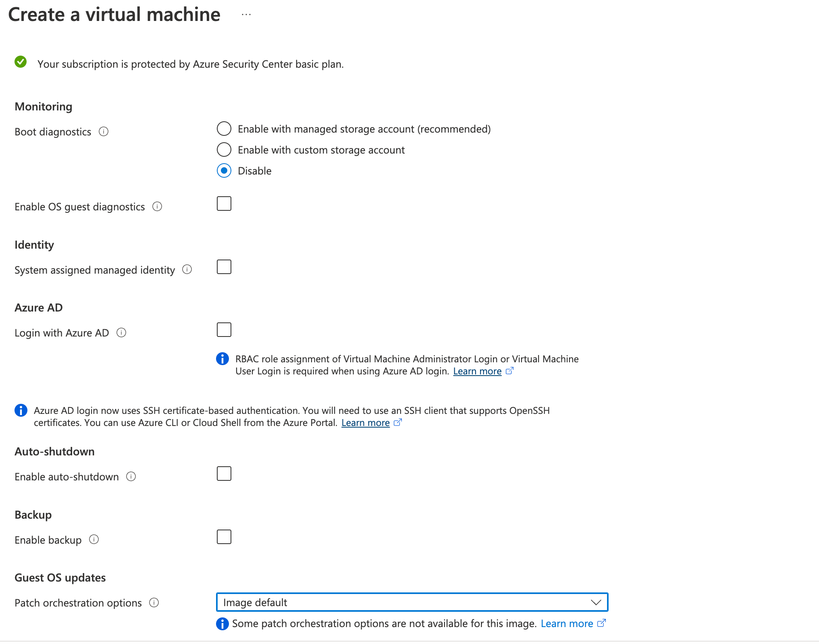Screen dimensions: 819x644
Task: Follow Learn more link for SSH certificate authentication
Action: 366,423
